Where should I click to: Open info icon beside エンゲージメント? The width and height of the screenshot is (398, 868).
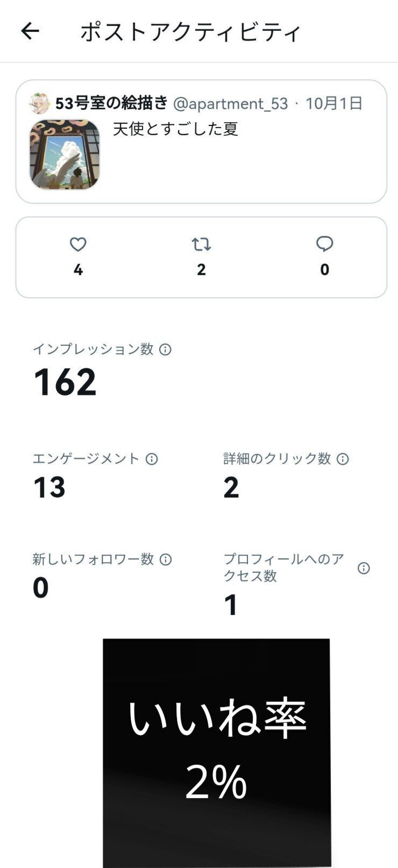(152, 459)
